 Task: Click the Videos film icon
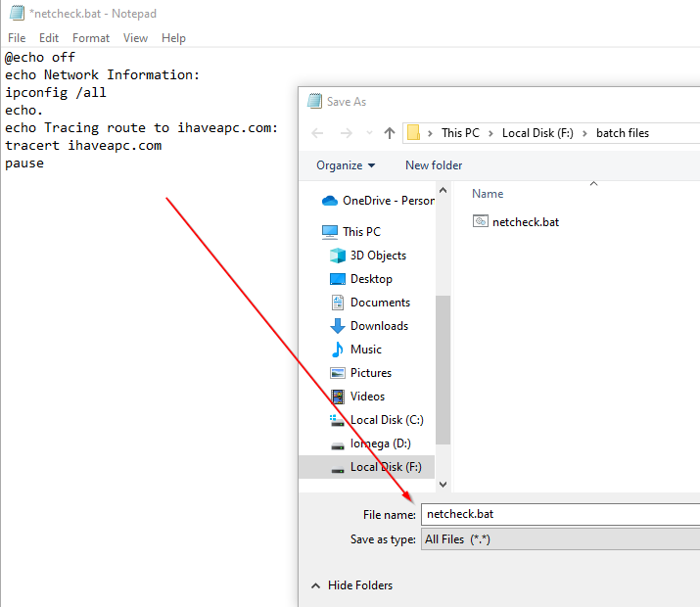point(338,397)
